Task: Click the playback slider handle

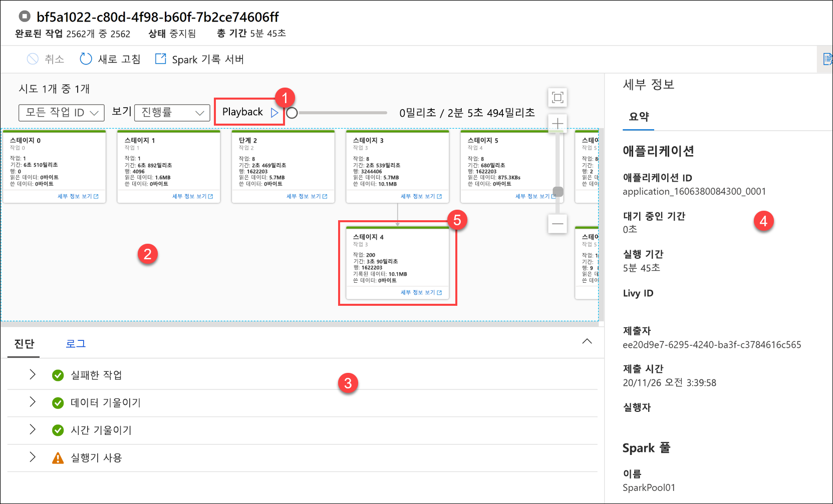Action: (292, 113)
